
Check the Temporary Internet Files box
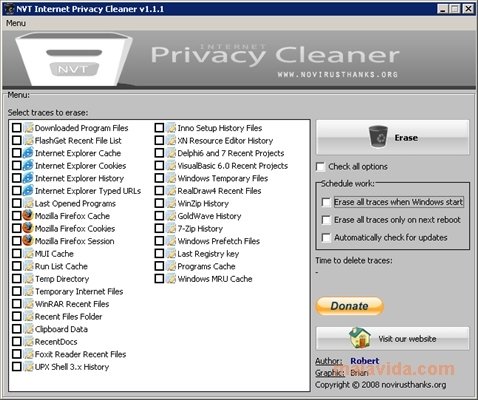pos(17,291)
